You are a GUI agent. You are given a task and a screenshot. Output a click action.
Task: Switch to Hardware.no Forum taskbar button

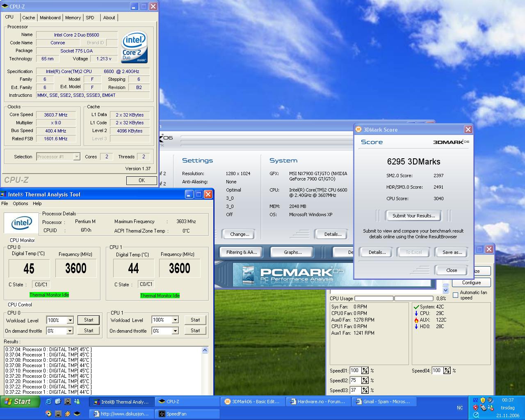pos(319,402)
